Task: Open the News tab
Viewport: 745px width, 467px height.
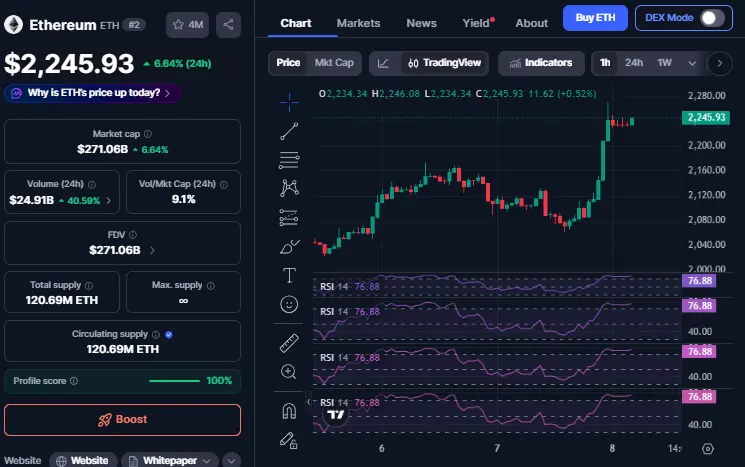Action: coord(421,23)
